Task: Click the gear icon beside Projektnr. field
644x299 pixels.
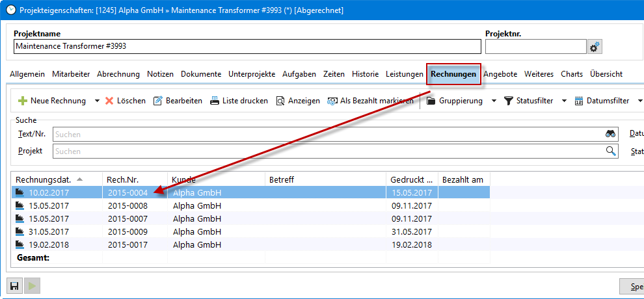Action: pyautogui.click(x=595, y=47)
